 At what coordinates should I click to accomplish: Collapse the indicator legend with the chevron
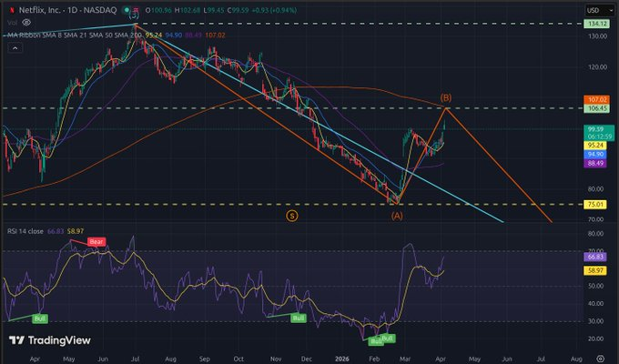(x=15, y=48)
